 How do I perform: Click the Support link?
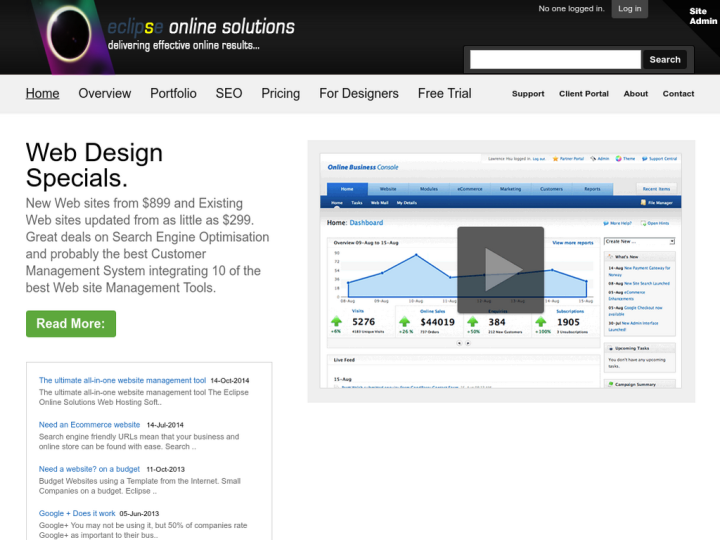pos(528,94)
